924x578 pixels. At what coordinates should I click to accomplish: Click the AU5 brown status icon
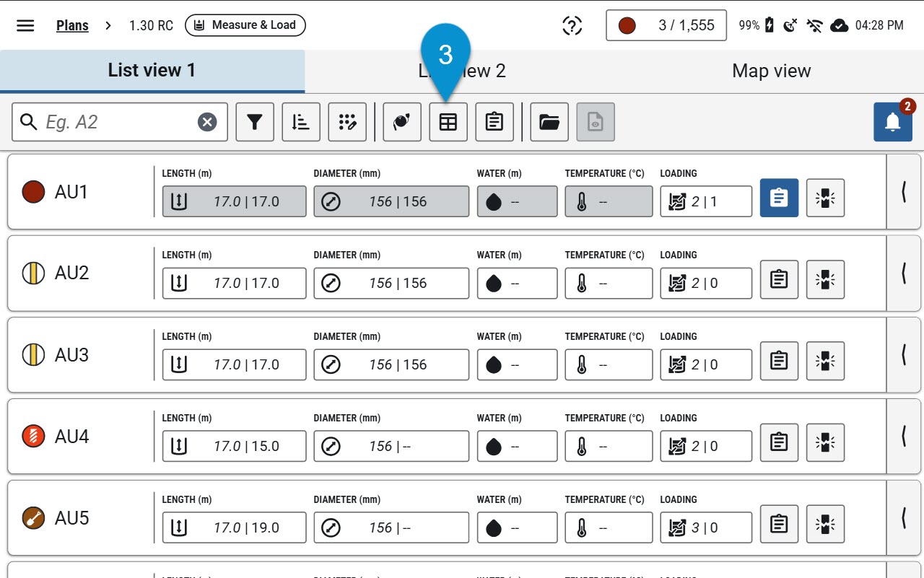click(x=34, y=518)
